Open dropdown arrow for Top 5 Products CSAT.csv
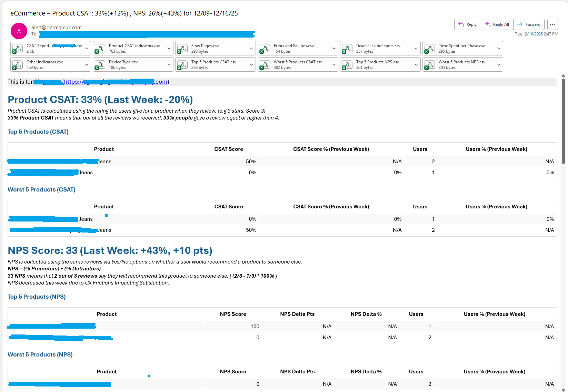This screenshot has height=392, width=568. (x=251, y=65)
